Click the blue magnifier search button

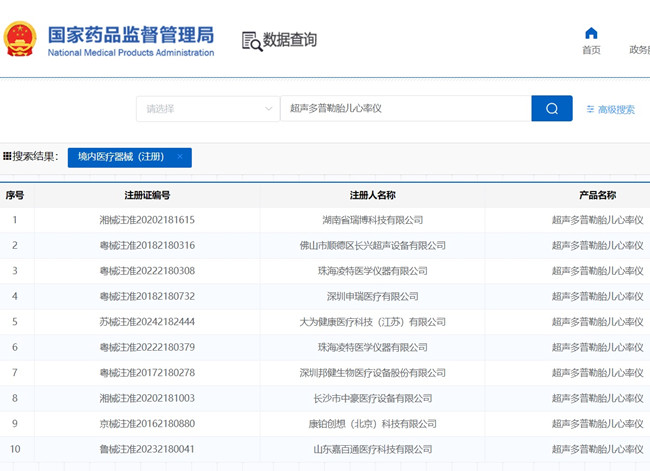pyautogui.click(x=552, y=109)
